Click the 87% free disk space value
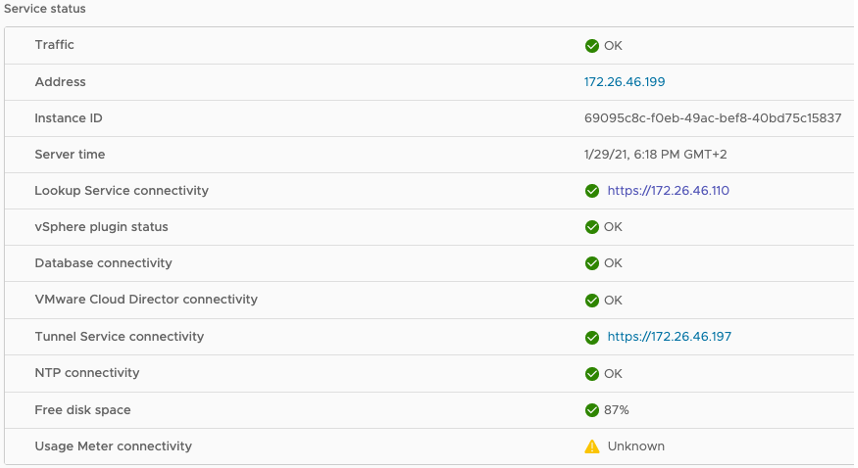This screenshot has height=468, width=858. [616, 410]
